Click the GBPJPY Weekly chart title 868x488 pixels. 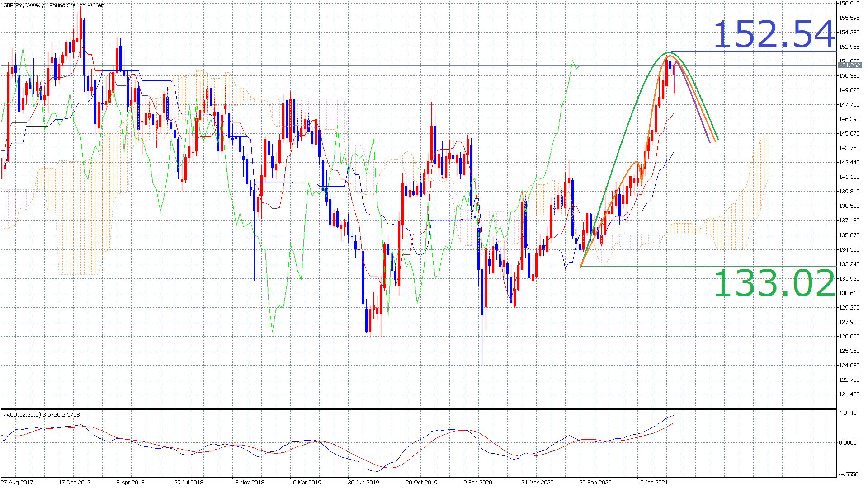pyautogui.click(x=53, y=5)
